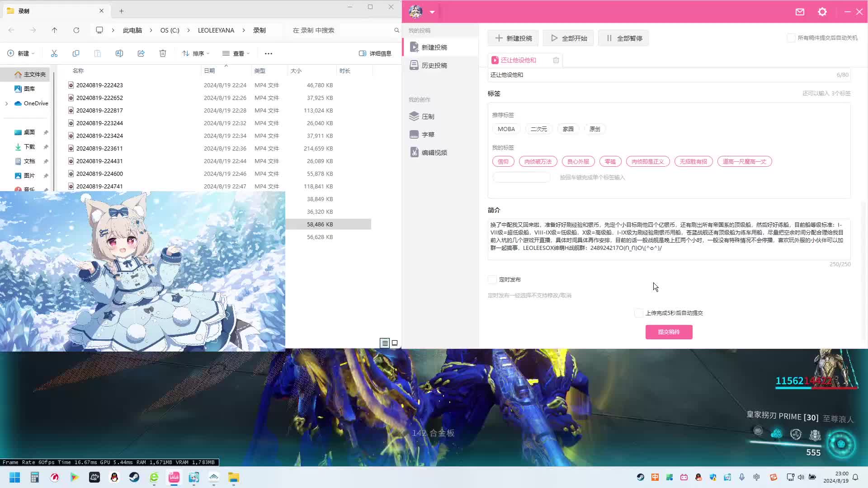Go up one folder level in Explorer
The width and height of the screenshot is (868, 488).
[x=55, y=30]
